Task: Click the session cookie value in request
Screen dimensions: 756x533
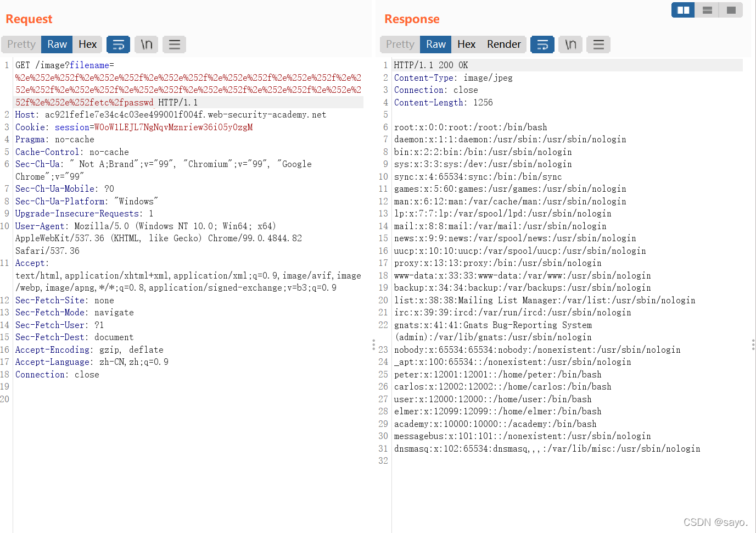Action: pos(173,127)
